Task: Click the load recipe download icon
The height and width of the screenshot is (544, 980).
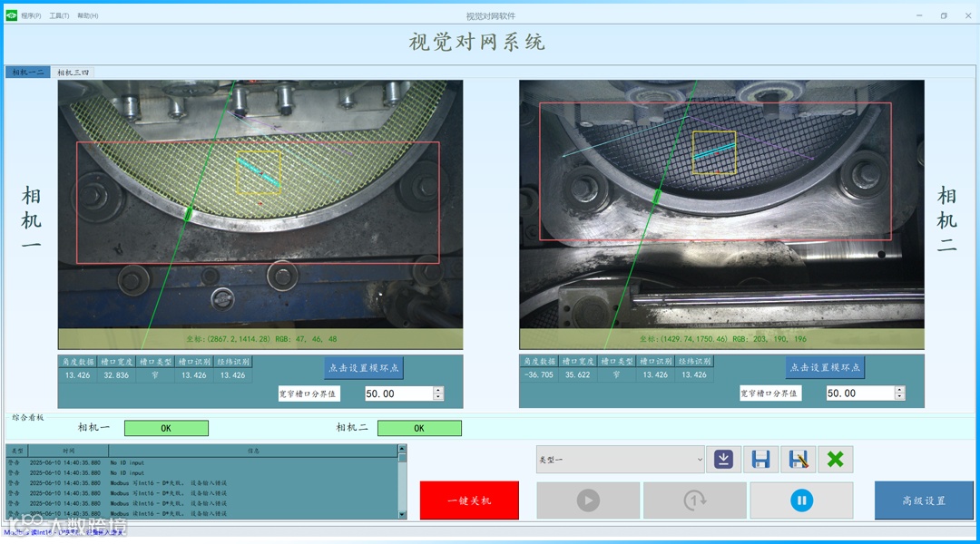Action: click(723, 460)
